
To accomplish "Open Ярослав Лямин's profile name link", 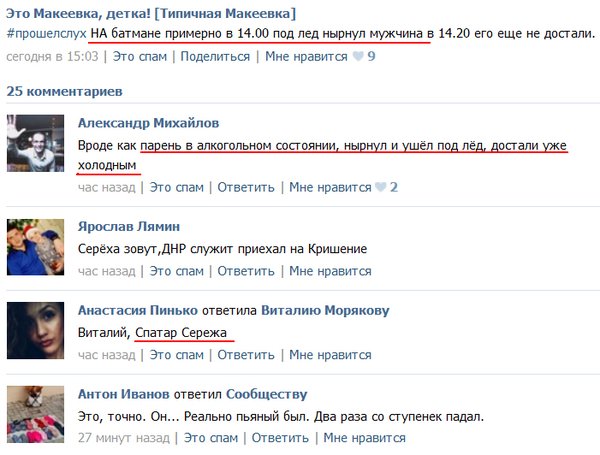I will point(129,226).
